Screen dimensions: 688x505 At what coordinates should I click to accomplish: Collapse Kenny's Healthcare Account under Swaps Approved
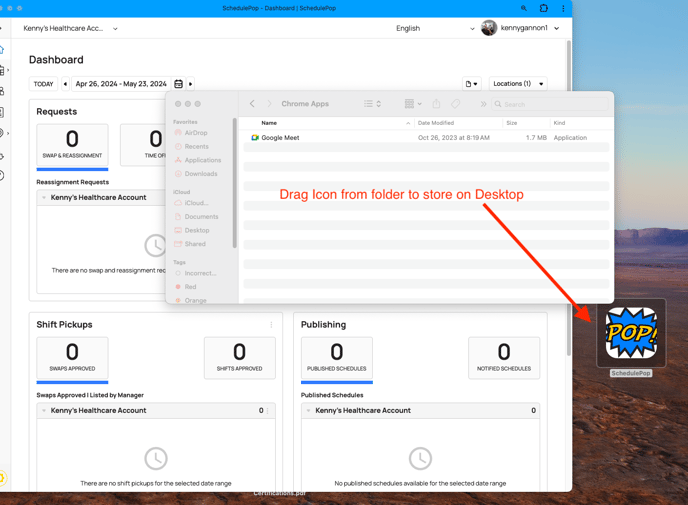[x=44, y=411]
